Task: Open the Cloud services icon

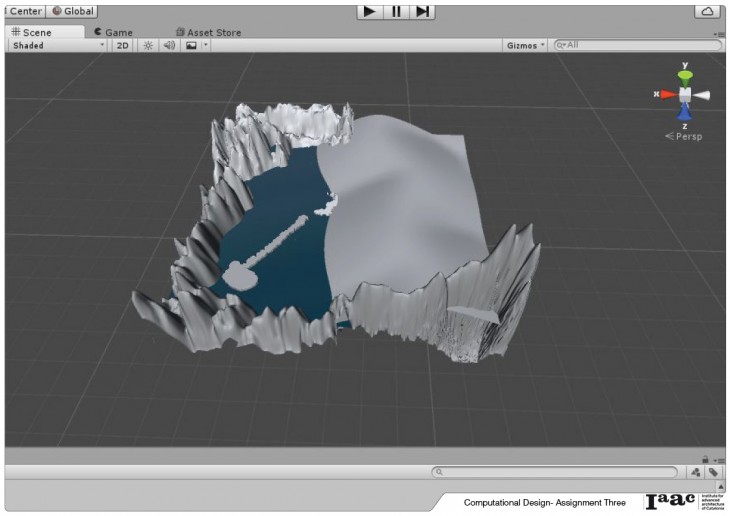Action: click(707, 11)
